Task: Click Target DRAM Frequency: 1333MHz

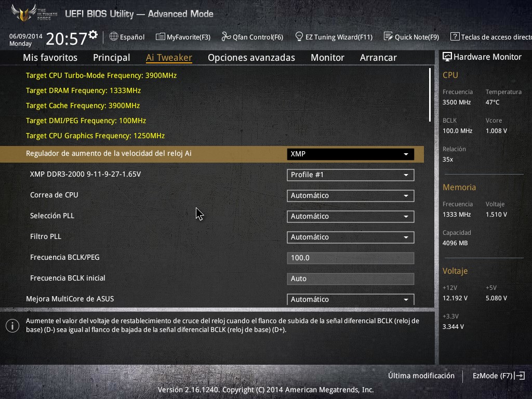Action: pos(84,90)
